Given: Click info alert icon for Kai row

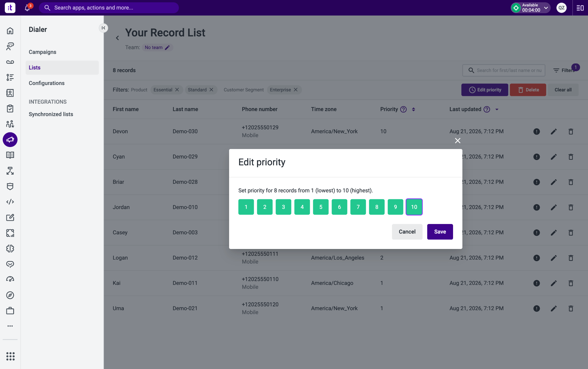Looking at the screenshot, I should [x=536, y=283].
